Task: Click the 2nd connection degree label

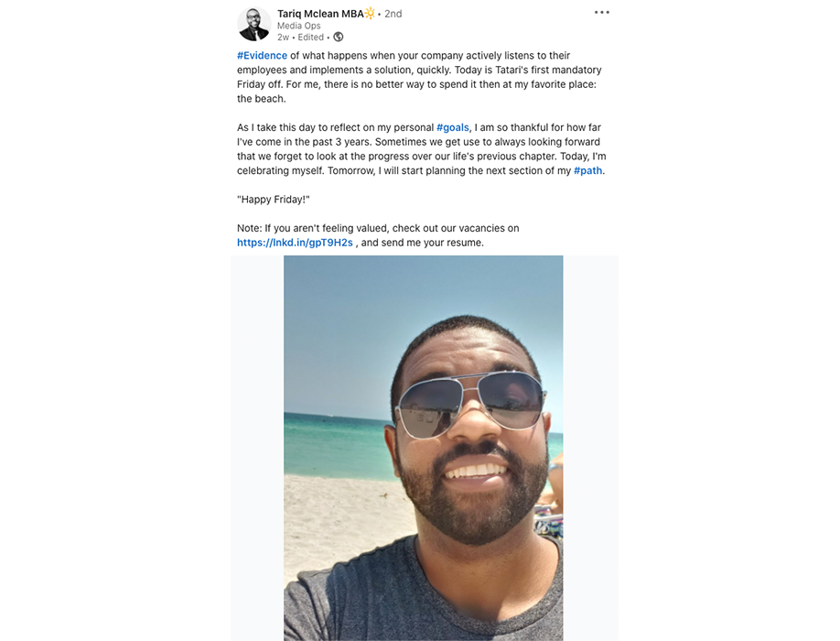Action: pyautogui.click(x=393, y=14)
